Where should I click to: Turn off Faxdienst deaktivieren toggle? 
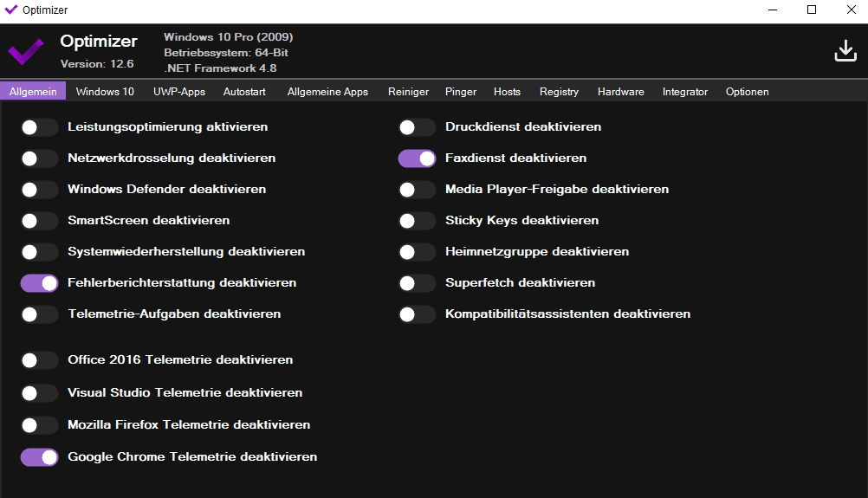tap(417, 158)
